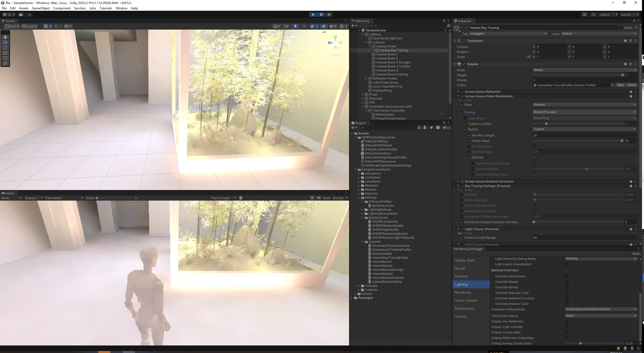Expand the Props object in Hierarchy

[x=363, y=95]
